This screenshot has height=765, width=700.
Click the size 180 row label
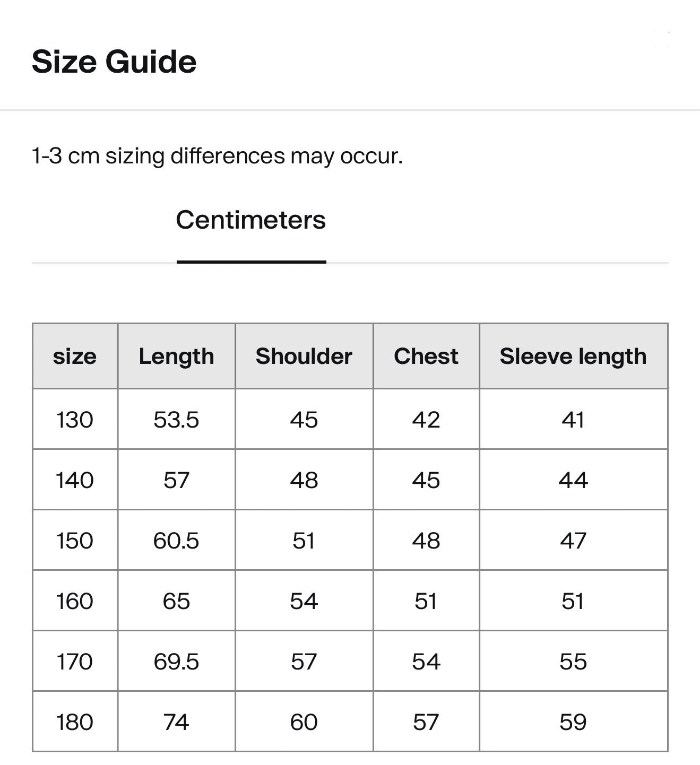[75, 722]
